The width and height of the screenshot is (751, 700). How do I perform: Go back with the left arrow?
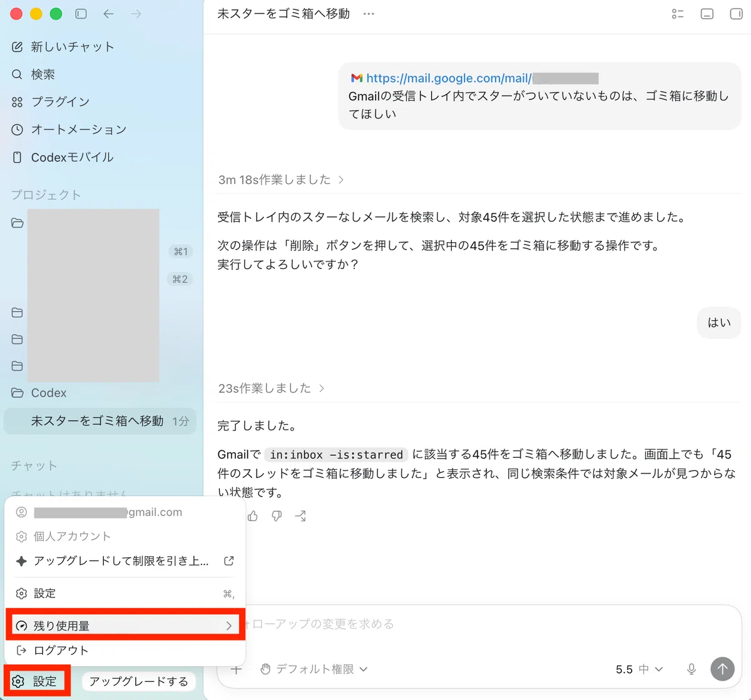(108, 14)
